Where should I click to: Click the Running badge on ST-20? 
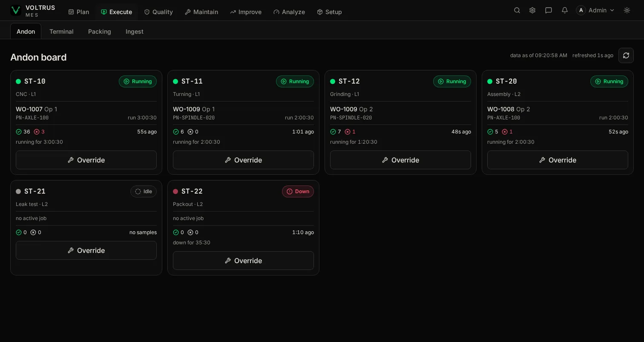(x=609, y=81)
